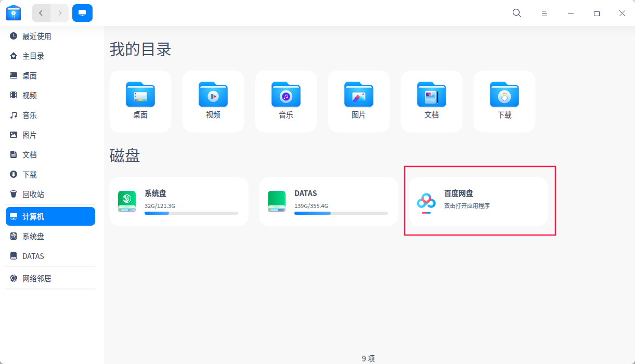The height and width of the screenshot is (364, 635).
Task: Open the hamburger main menu
Action: pos(544,14)
